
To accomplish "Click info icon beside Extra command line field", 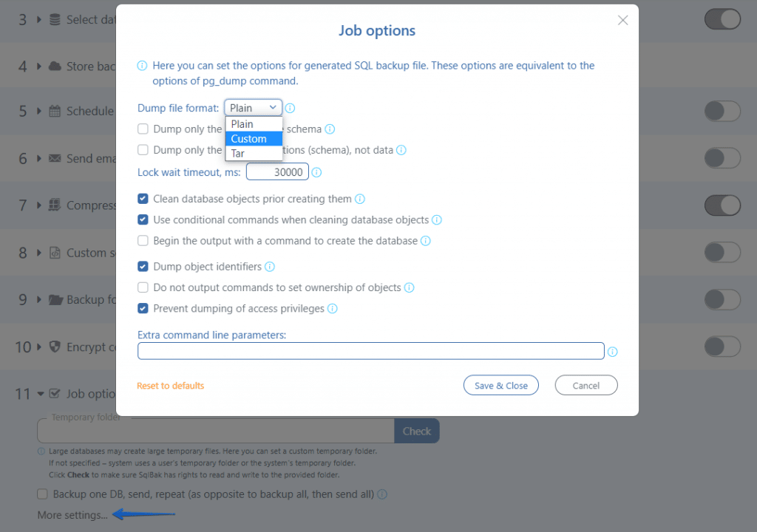I will click(x=612, y=352).
